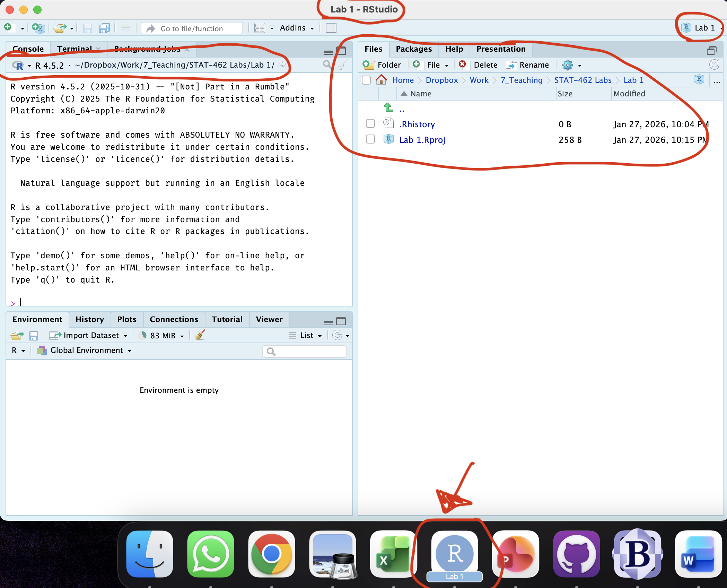This screenshot has height=588, width=727.
Task: Click the Print icon in the toolbar
Action: point(126,28)
